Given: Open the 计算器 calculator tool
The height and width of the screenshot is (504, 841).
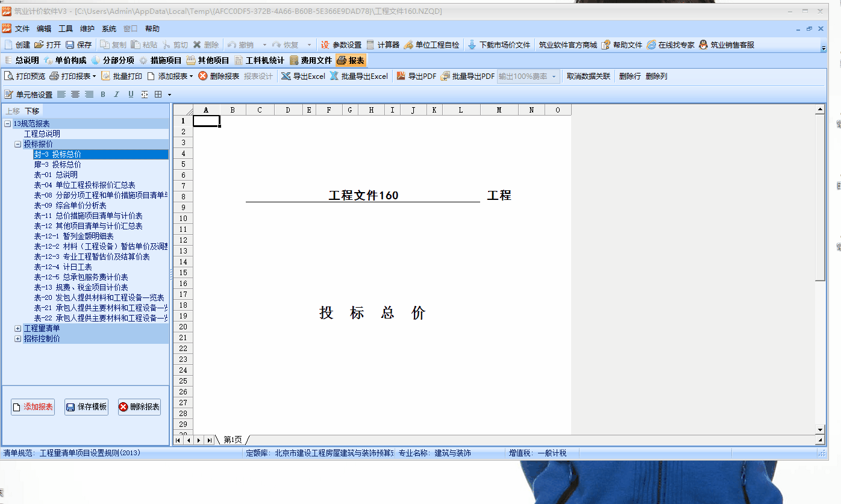Looking at the screenshot, I should pos(370,45).
